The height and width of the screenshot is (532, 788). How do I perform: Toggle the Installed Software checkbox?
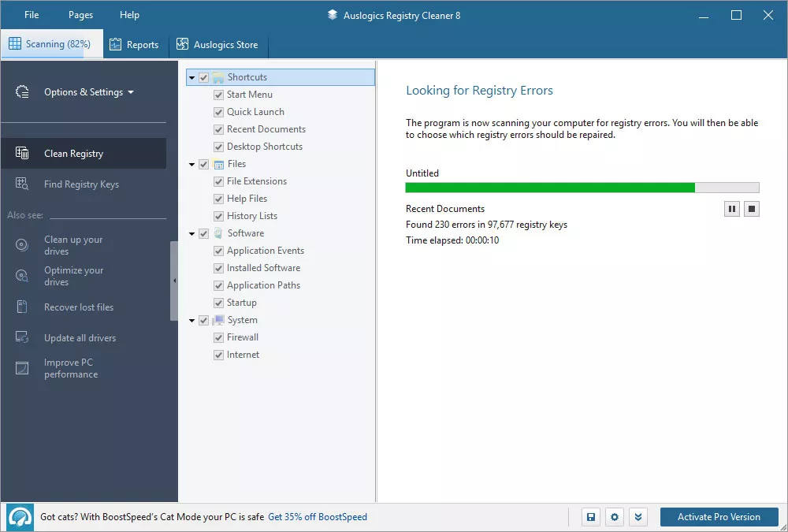(218, 268)
